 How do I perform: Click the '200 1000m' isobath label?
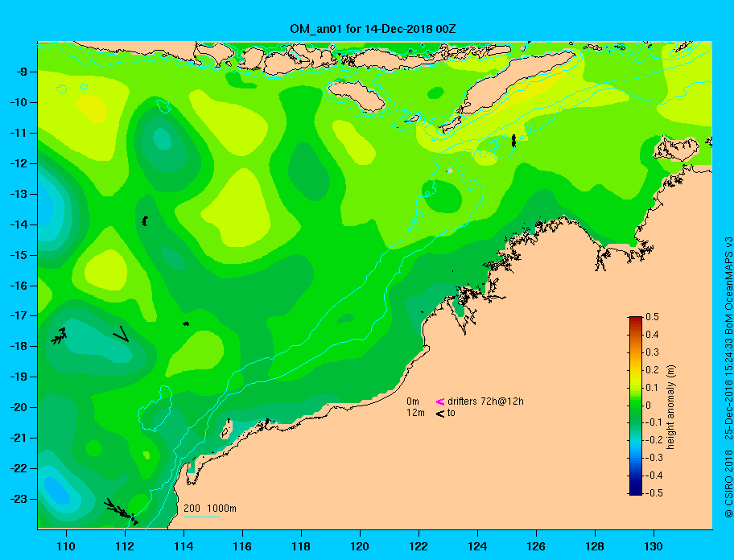click(x=210, y=508)
